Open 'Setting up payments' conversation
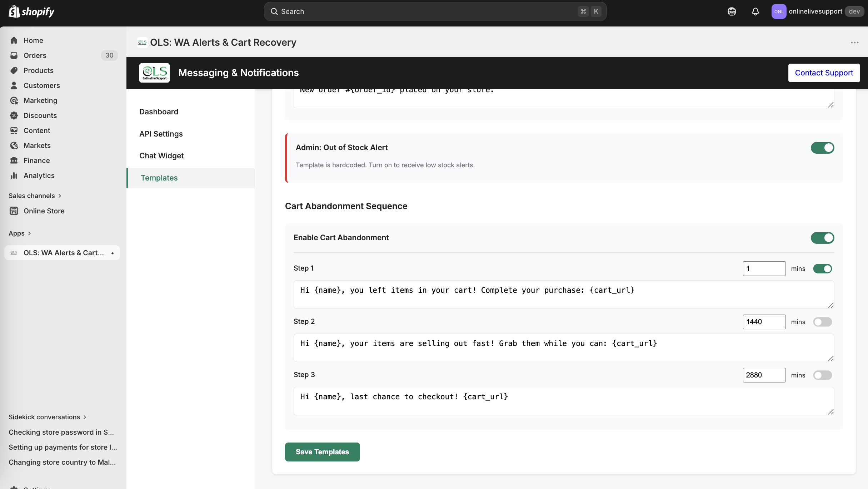 [63, 447]
